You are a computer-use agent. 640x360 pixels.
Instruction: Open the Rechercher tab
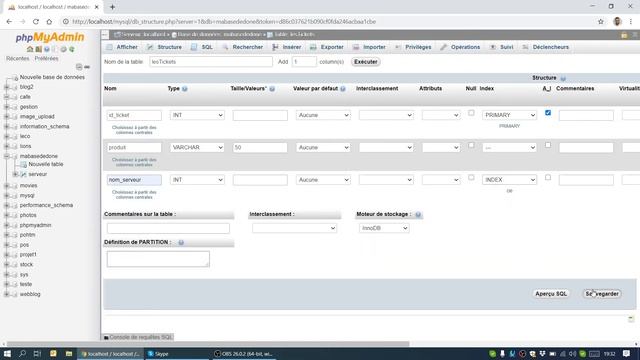point(242,47)
